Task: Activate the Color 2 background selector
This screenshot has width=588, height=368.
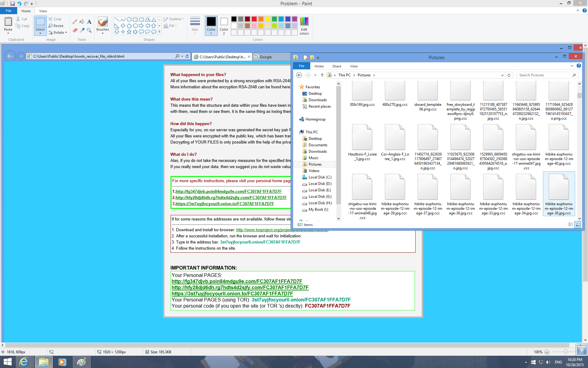Action: [224, 25]
